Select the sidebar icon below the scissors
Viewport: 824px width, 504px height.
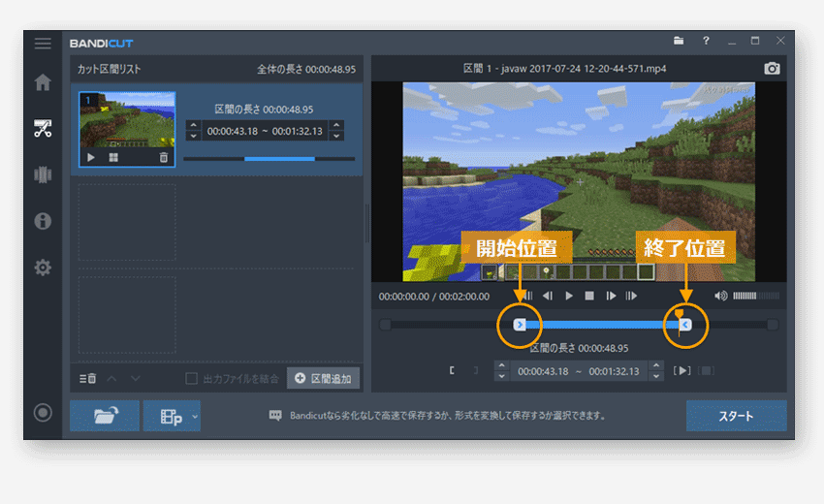click(43, 174)
